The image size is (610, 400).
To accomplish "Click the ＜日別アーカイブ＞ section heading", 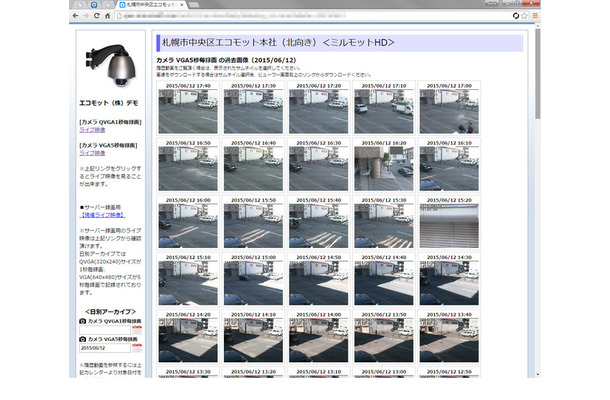I will (x=110, y=312).
